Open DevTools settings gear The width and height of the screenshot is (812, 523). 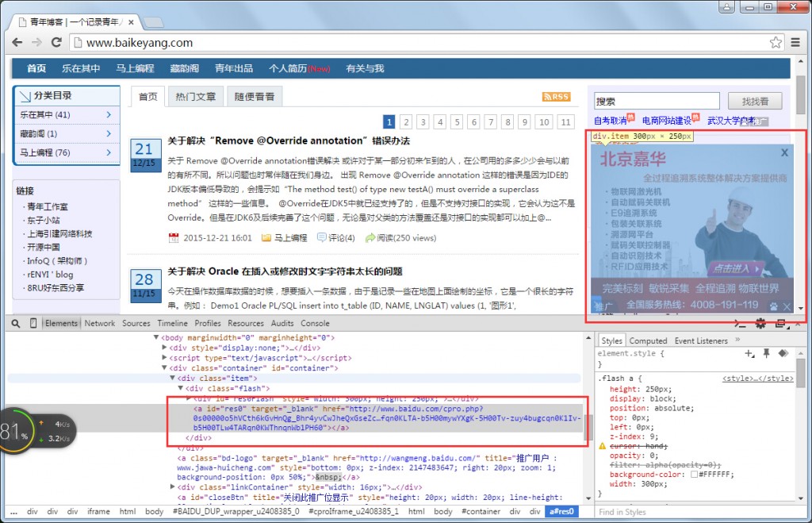(760, 324)
